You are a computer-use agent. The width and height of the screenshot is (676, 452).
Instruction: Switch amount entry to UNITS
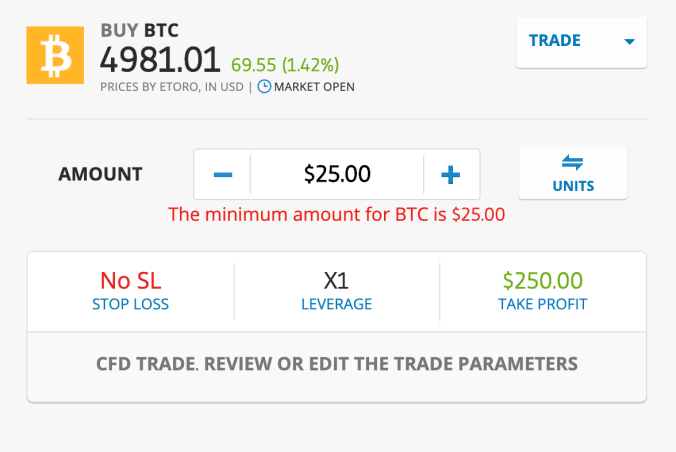coord(573,185)
